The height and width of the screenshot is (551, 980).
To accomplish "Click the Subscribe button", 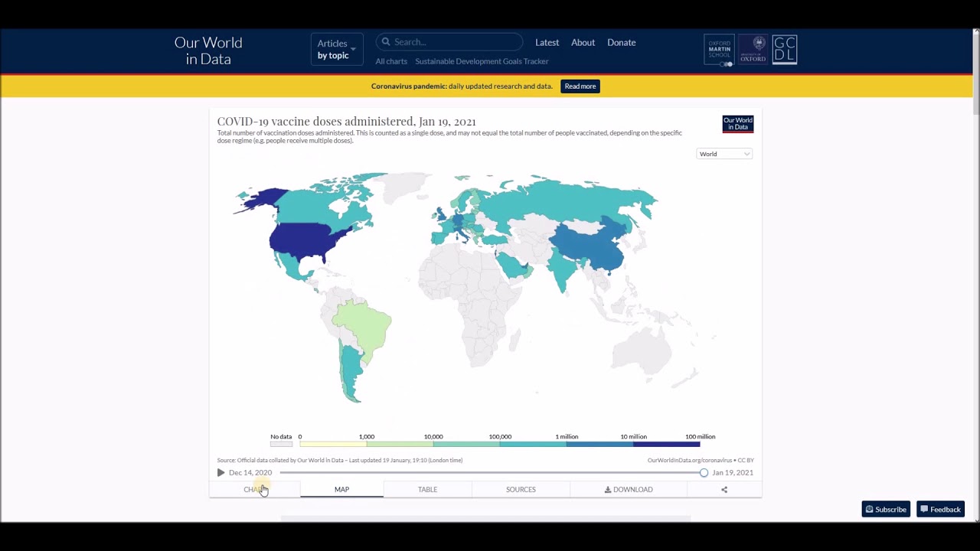I will click(885, 510).
